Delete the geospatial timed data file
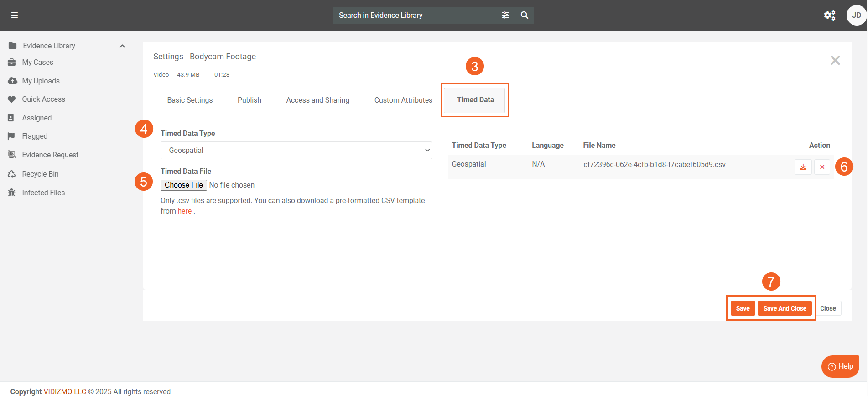The width and height of the screenshot is (868, 396). (822, 167)
